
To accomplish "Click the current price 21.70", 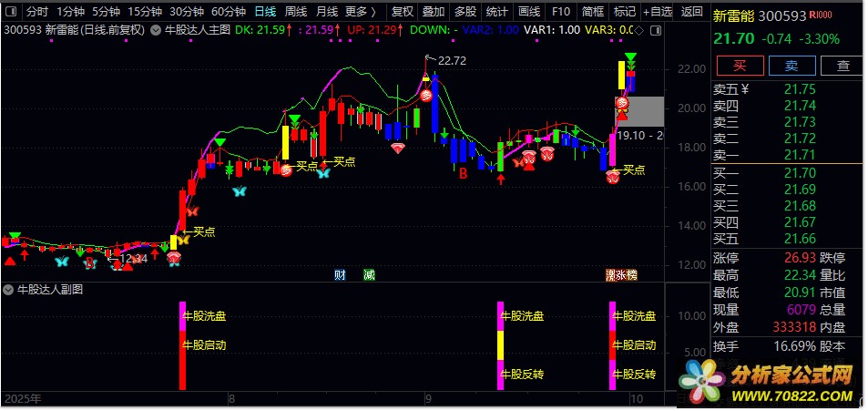I will click(734, 39).
